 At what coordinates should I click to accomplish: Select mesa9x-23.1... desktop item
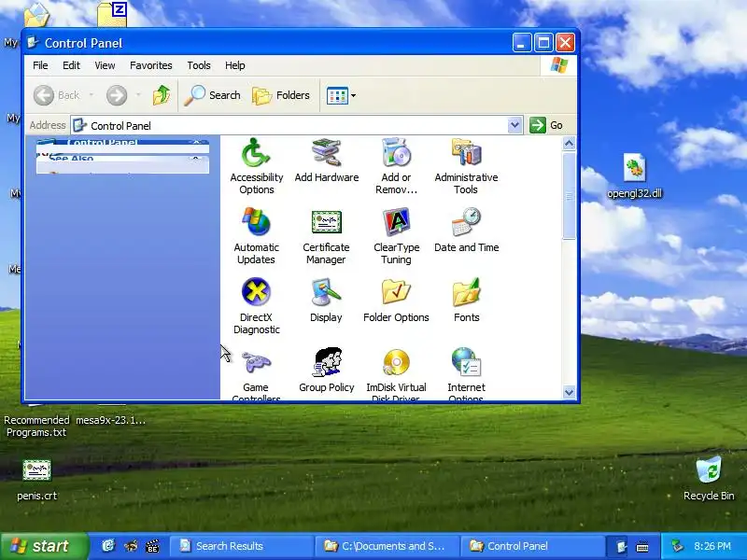pos(110,420)
